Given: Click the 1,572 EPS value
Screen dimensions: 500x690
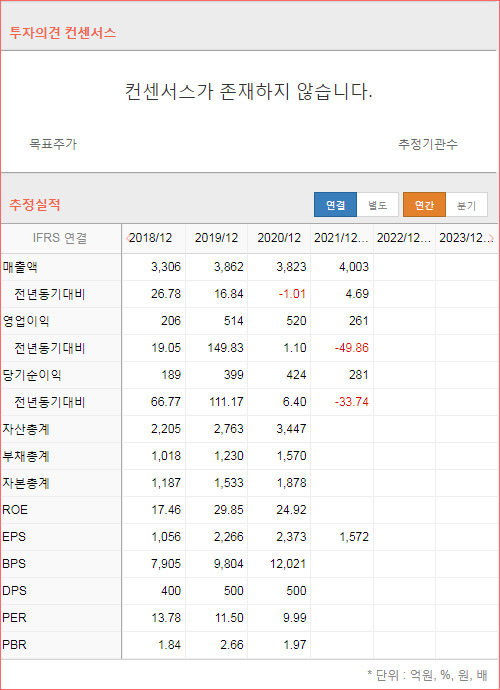Looking at the screenshot, I should pos(354,537).
